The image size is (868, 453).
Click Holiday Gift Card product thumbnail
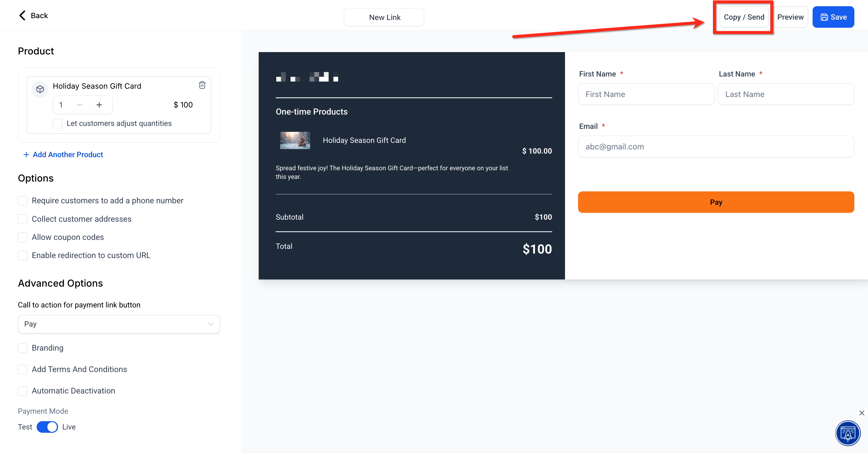[x=295, y=140]
